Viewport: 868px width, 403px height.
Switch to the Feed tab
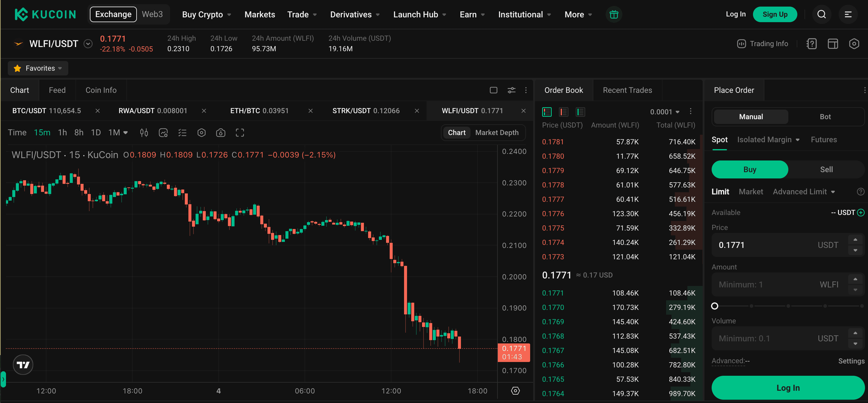57,90
